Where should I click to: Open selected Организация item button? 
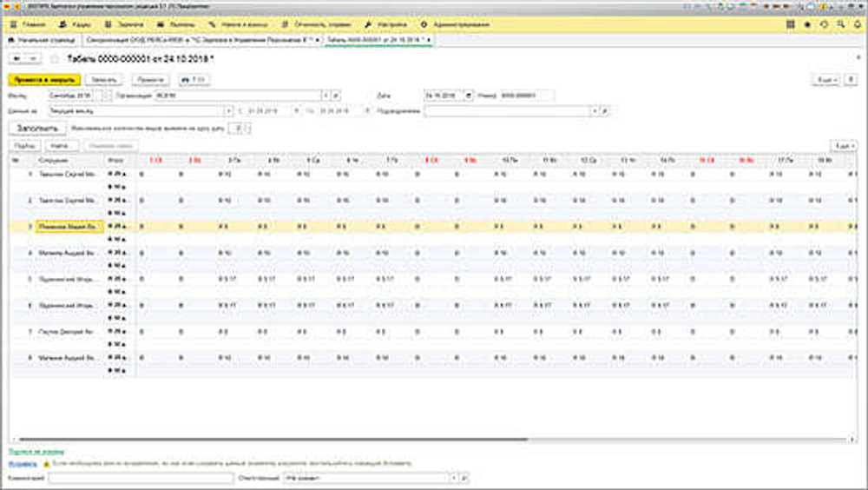coord(336,96)
